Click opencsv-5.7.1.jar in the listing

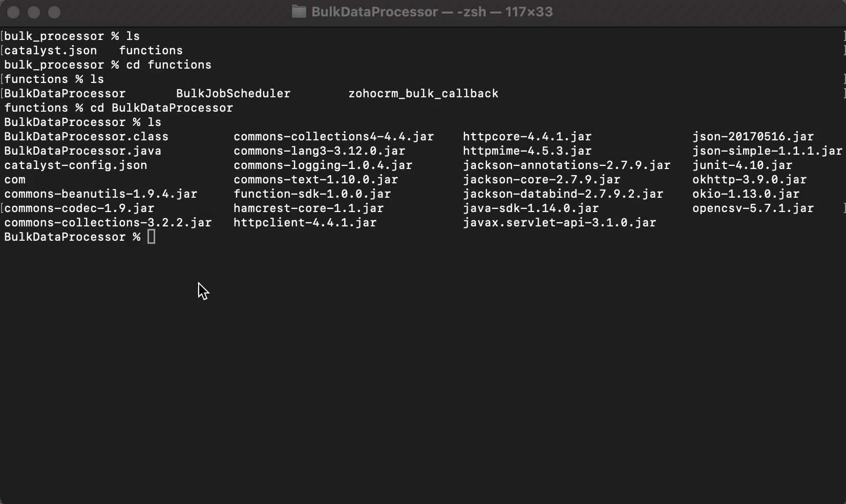point(753,208)
